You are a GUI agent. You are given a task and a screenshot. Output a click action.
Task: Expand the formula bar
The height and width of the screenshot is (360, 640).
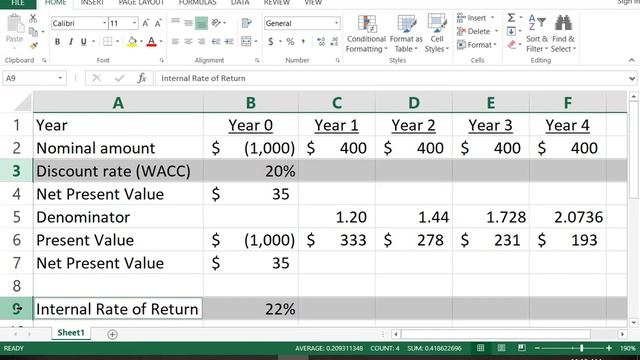(x=632, y=78)
